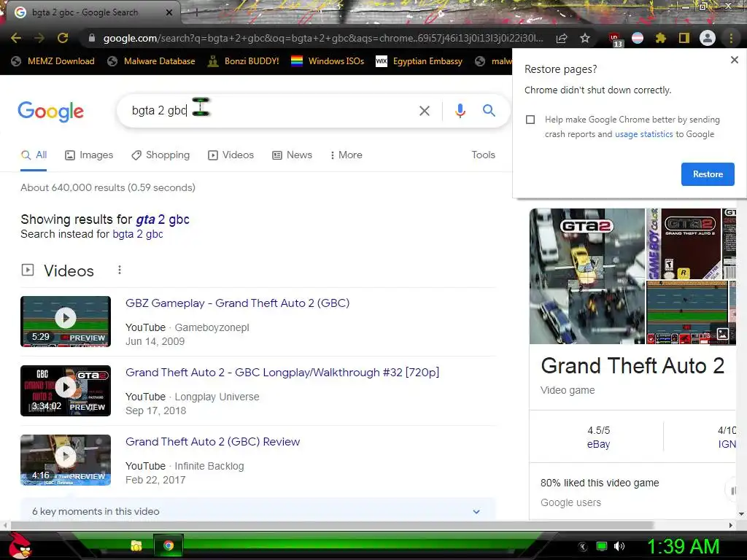747x560 pixels.
Task: Open the large GTA2 cover image
Action: click(587, 276)
